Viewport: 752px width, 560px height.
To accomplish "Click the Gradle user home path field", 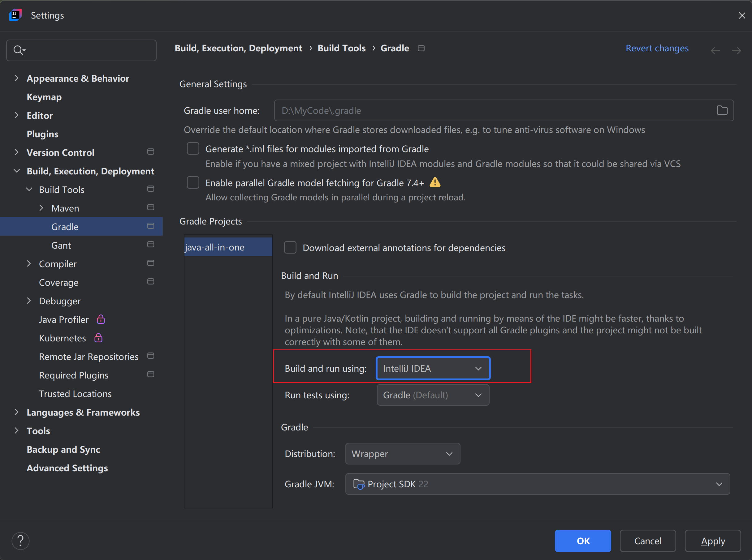I will click(x=492, y=110).
